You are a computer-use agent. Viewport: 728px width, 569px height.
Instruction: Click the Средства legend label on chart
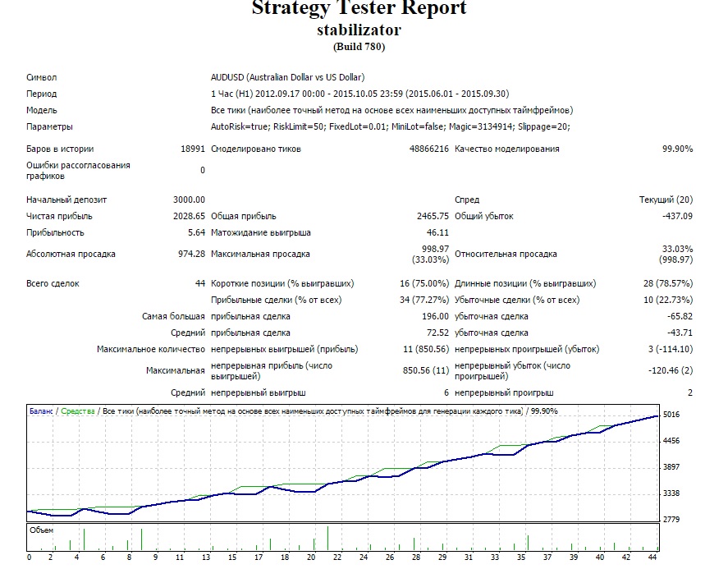[77, 411]
